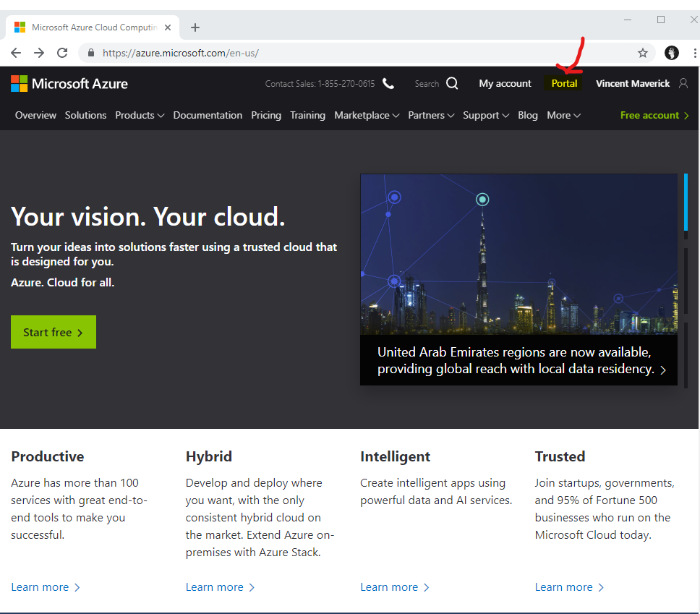Reload the Azure page
This screenshot has height=614, width=700.
pos(62,53)
